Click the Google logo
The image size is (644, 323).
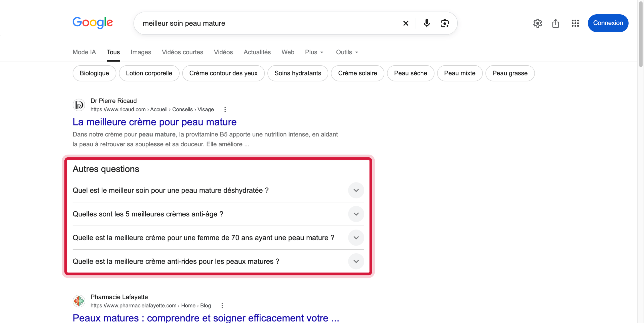click(x=93, y=23)
